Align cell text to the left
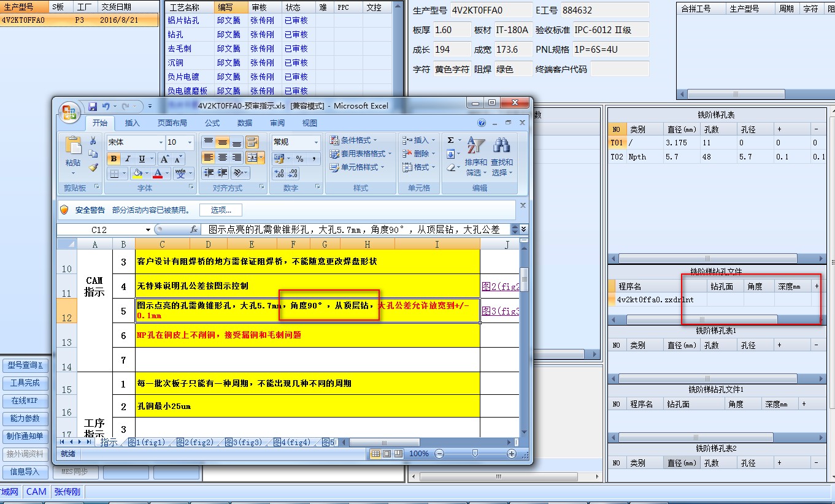Screen dimensions: 835x504 click(209, 158)
